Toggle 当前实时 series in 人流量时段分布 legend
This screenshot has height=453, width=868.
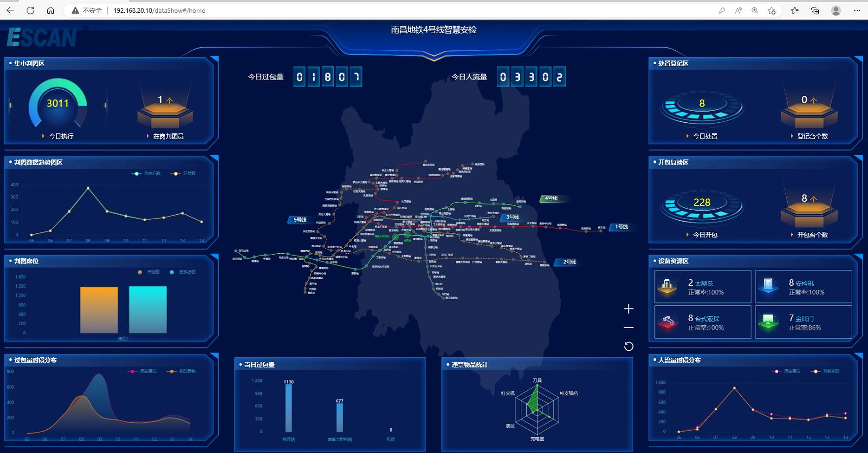[826, 371]
